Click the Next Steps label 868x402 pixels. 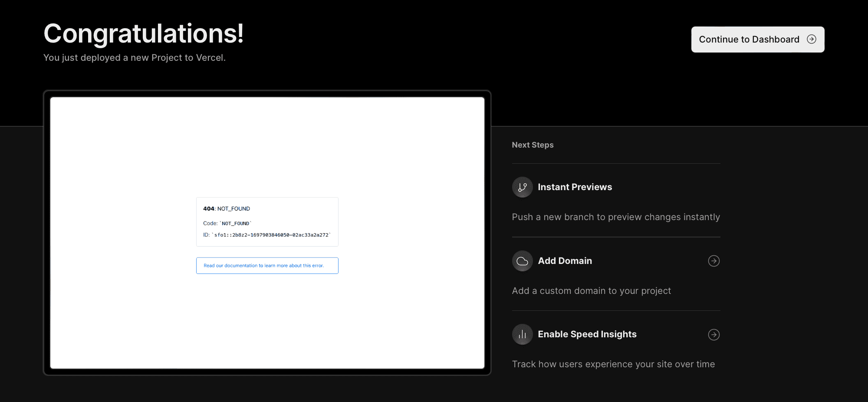pos(533,145)
